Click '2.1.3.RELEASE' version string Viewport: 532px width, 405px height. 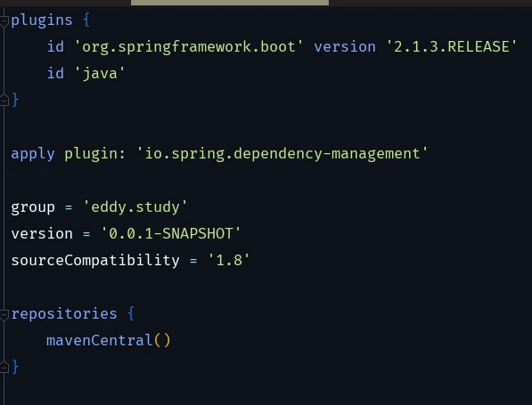click(x=452, y=46)
